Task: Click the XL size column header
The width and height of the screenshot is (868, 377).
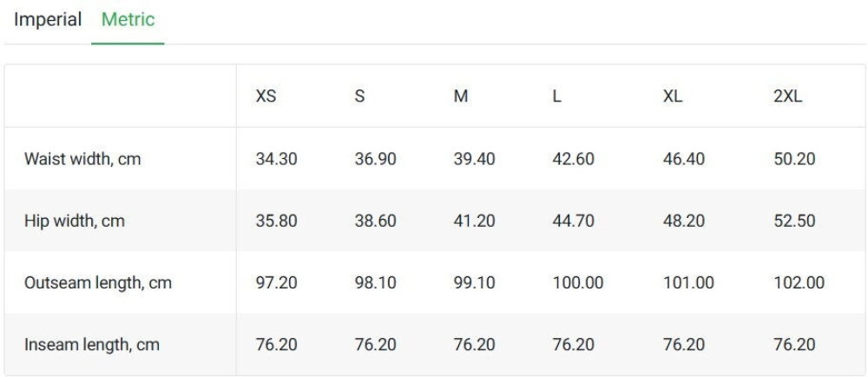Action: coord(673,96)
